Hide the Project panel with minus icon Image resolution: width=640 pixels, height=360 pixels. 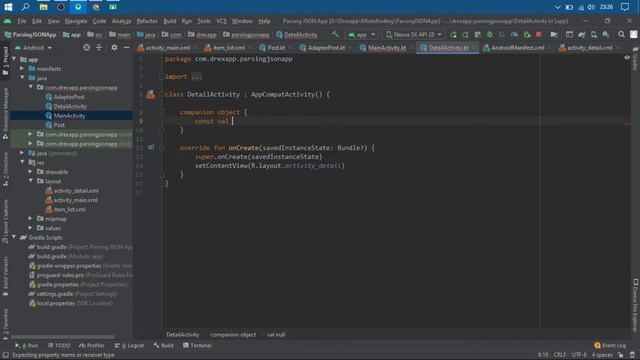click(x=127, y=48)
